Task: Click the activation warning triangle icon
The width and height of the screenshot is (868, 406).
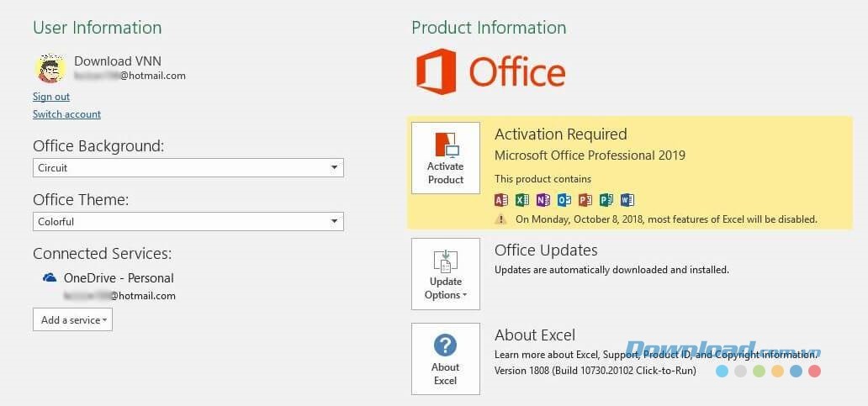Action: pyautogui.click(x=500, y=219)
